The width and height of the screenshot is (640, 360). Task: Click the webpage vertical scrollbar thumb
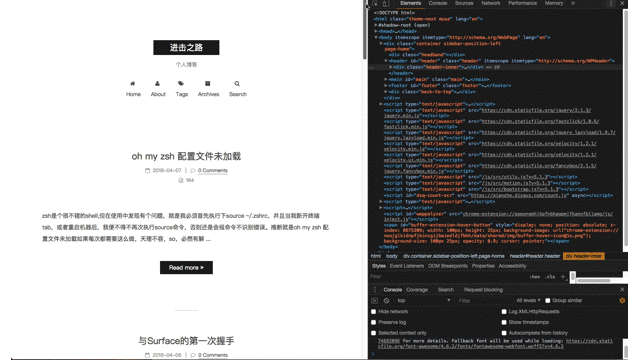point(364,30)
